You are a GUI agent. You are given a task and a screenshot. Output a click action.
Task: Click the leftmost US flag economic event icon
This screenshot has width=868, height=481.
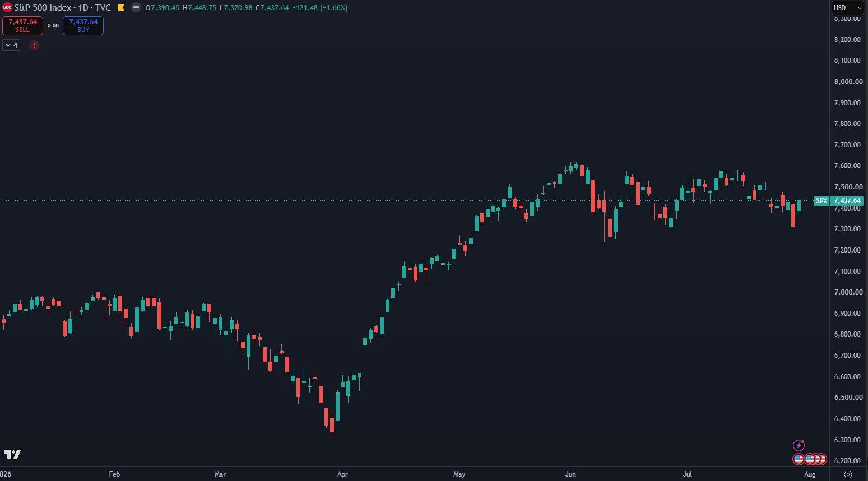(799, 459)
